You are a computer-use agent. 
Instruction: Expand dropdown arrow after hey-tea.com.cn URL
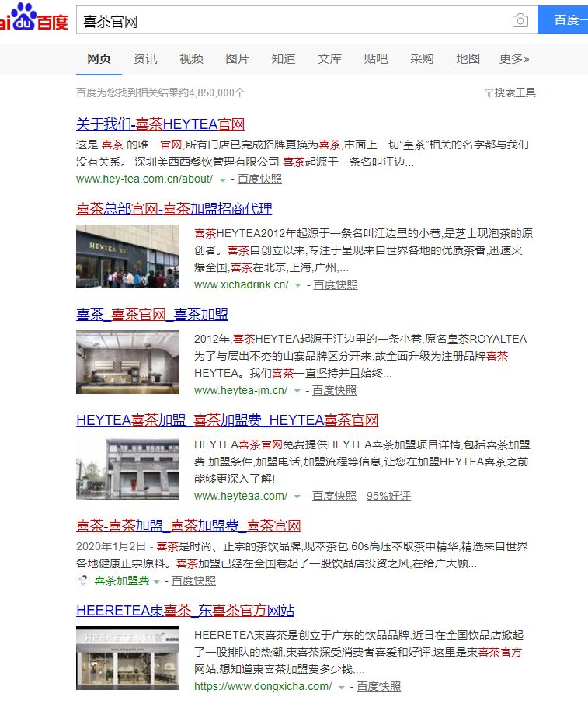pyautogui.click(x=222, y=180)
